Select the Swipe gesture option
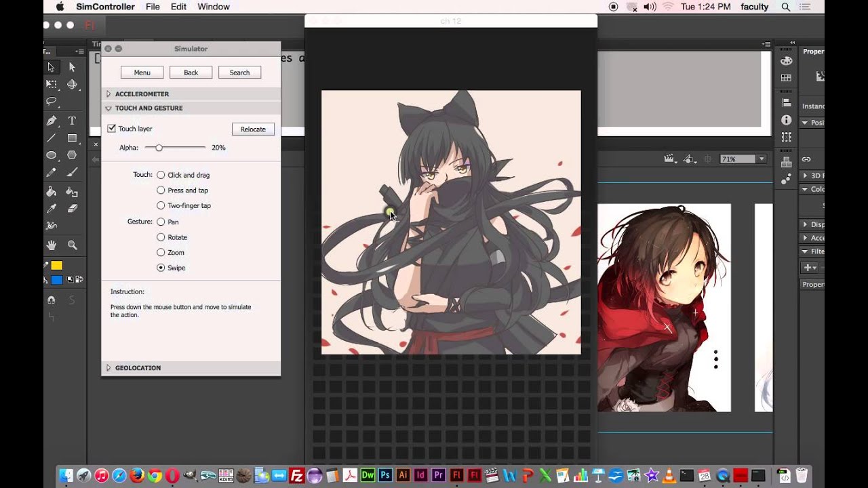This screenshot has width=868, height=488. pyautogui.click(x=161, y=268)
